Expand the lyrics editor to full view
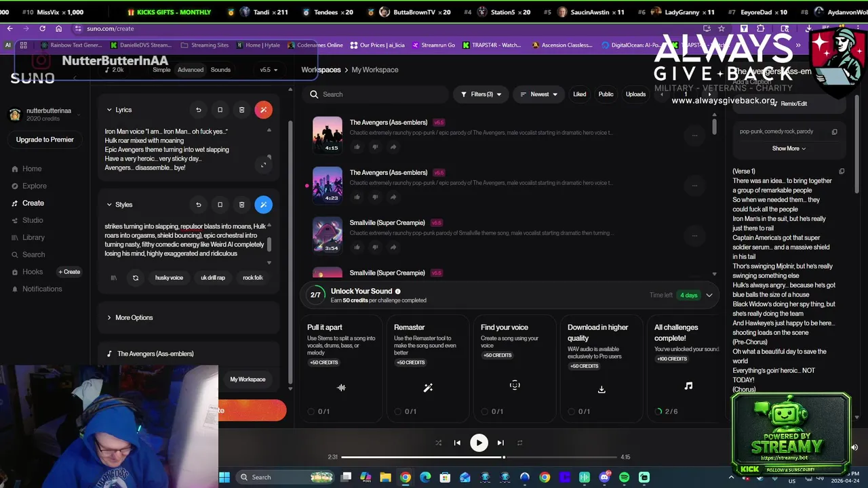The width and height of the screenshot is (868, 488). coord(263,165)
